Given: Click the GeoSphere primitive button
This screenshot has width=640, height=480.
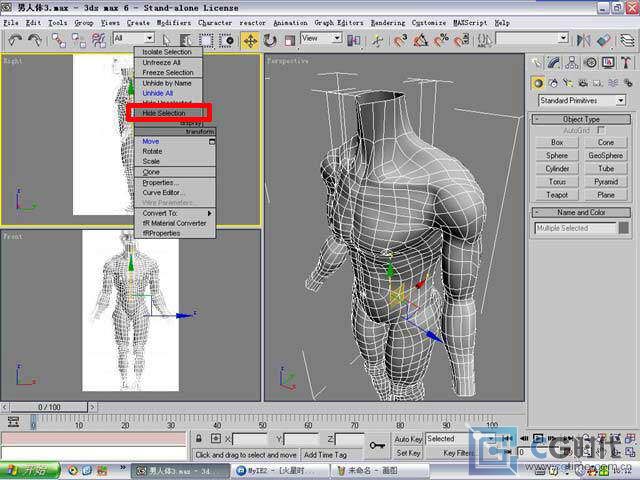Looking at the screenshot, I should pos(606,156).
